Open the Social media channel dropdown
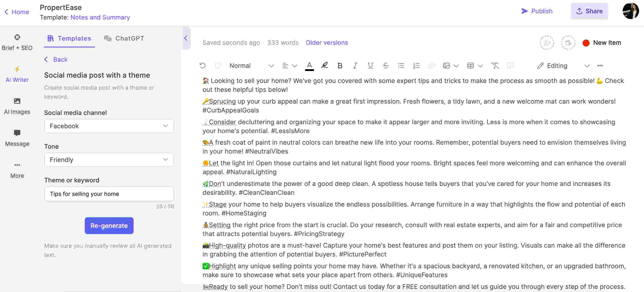This screenshot has width=644, height=292. [109, 126]
